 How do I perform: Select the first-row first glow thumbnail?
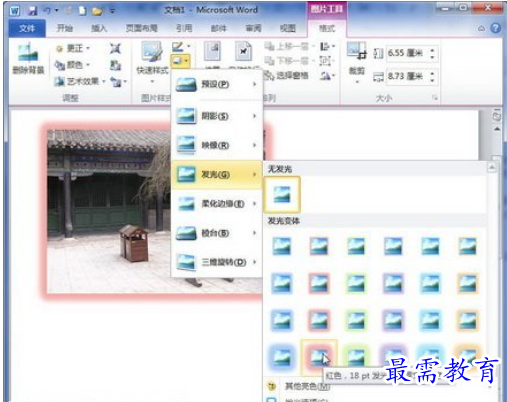tap(282, 246)
